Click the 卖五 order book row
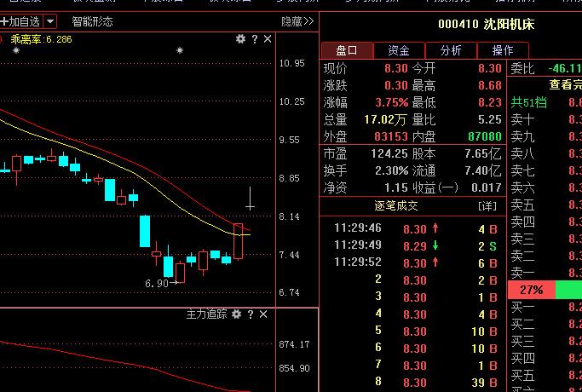582x392 pixels. (545, 205)
